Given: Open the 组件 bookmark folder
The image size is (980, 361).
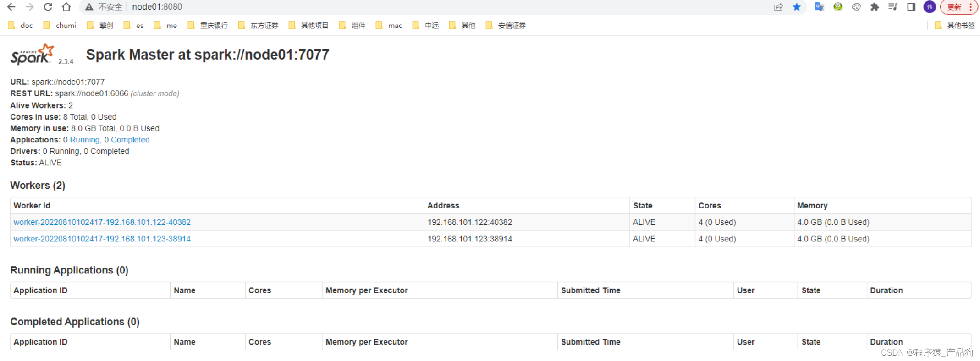Looking at the screenshot, I should pos(352,26).
